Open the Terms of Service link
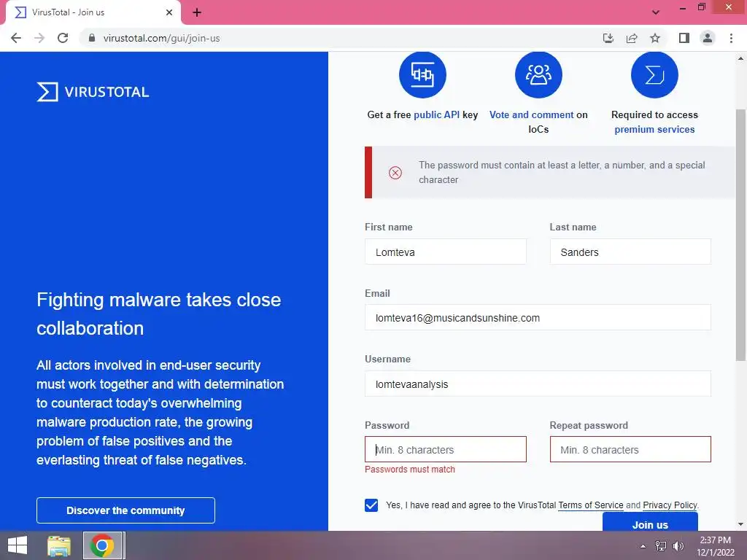Image resolution: width=747 pixels, height=560 pixels. tap(590, 505)
